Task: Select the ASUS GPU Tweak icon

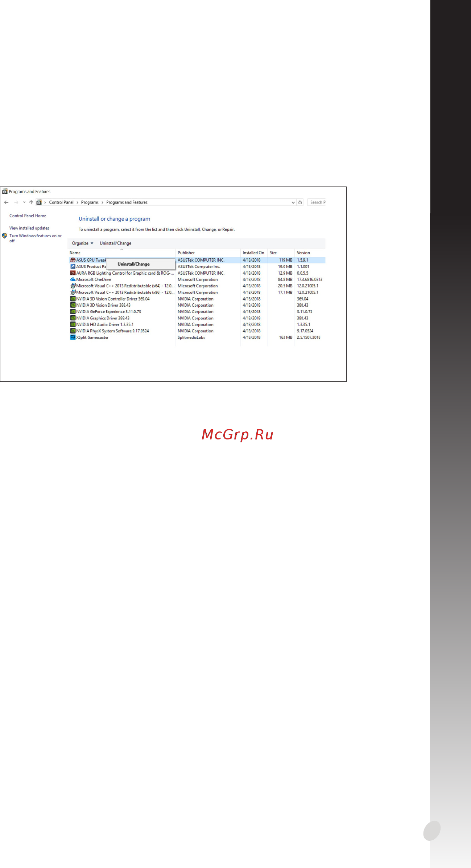Action: click(73, 260)
